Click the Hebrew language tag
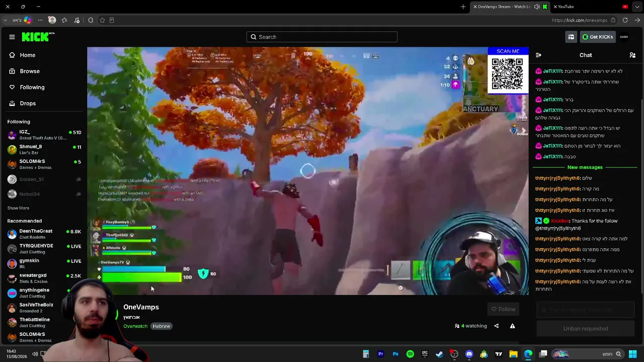644x362 pixels. pyautogui.click(x=162, y=326)
